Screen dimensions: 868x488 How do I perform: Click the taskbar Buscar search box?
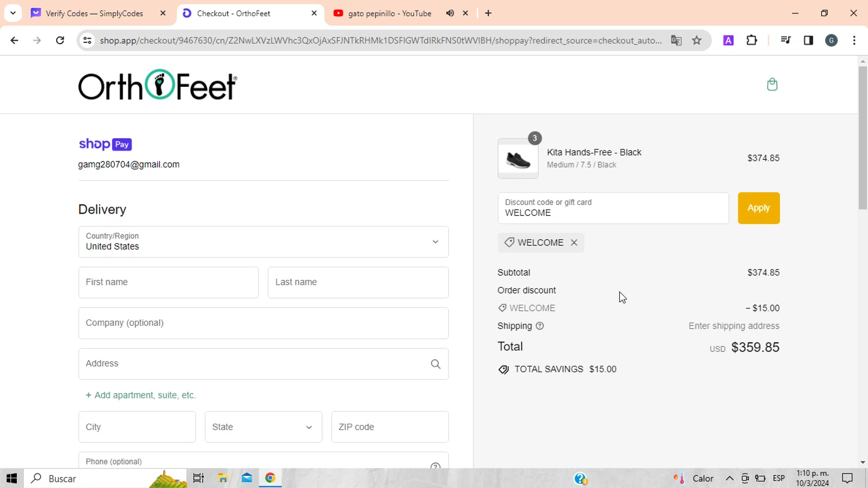[x=105, y=479]
